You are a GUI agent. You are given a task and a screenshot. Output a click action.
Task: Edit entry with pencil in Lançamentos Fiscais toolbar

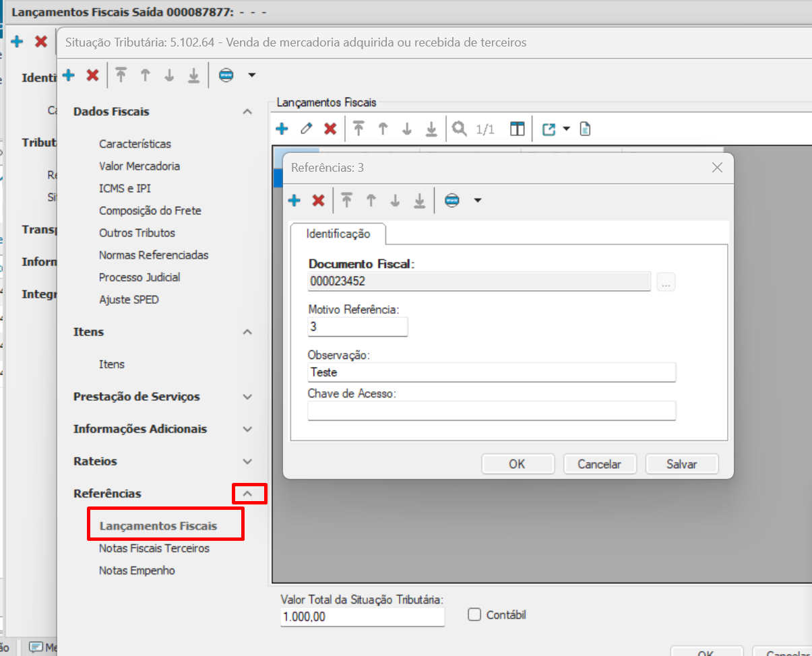pos(306,129)
